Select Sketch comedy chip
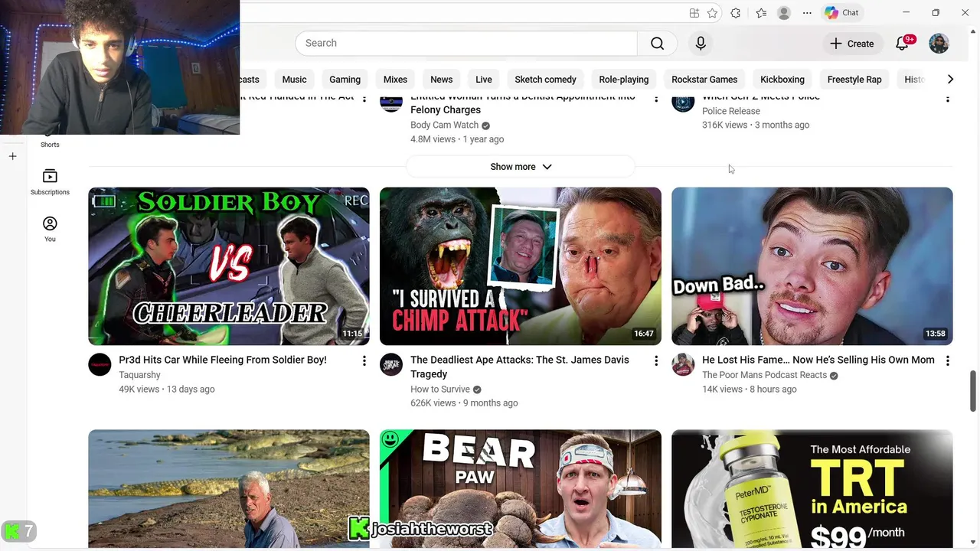 pyautogui.click(x=545, y=80)
